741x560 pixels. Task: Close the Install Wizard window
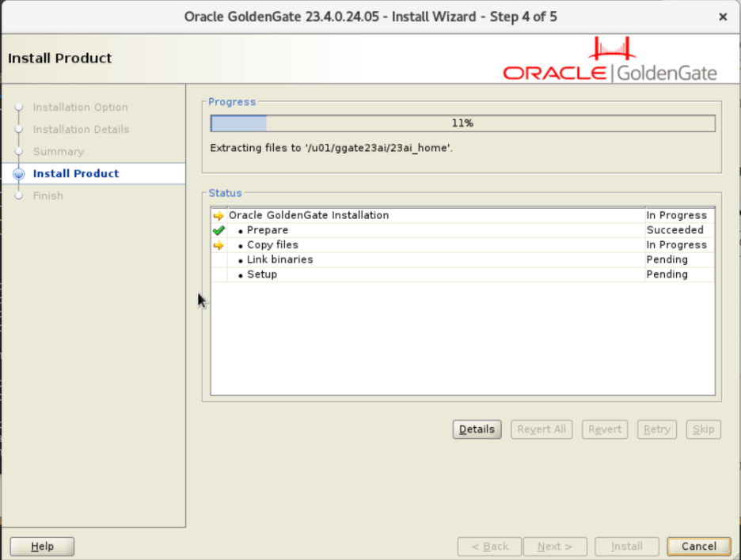[723, 17]
